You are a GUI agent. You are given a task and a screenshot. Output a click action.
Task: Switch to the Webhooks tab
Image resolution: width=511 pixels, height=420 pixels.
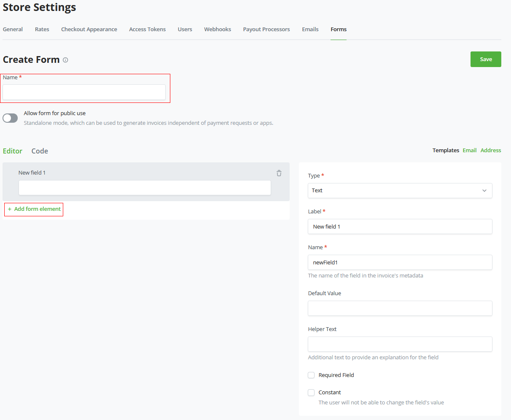(217, 29)
